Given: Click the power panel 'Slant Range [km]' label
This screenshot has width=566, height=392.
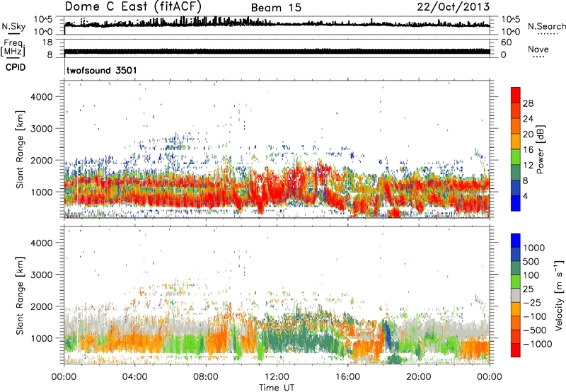Looking at the screenshot, I should 20,149.
